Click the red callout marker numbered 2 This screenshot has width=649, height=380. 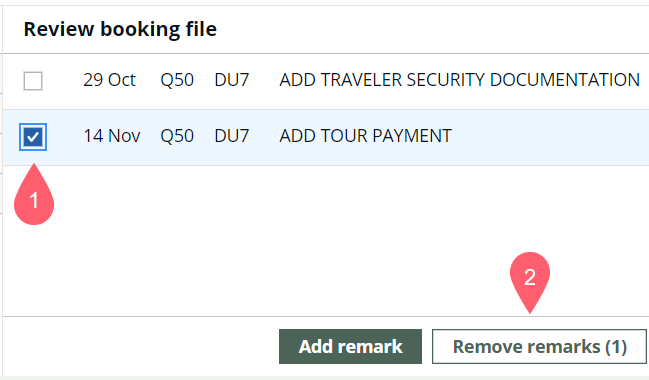[x=530, y=281]
